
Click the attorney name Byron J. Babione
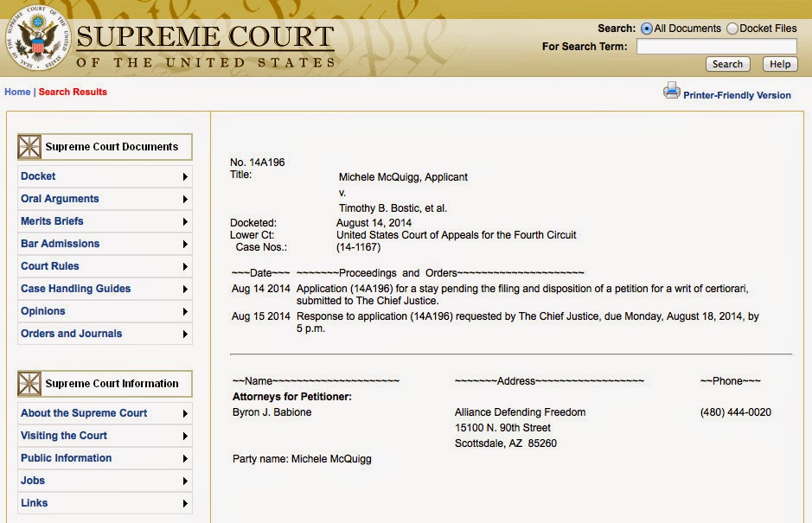(272, 412)
